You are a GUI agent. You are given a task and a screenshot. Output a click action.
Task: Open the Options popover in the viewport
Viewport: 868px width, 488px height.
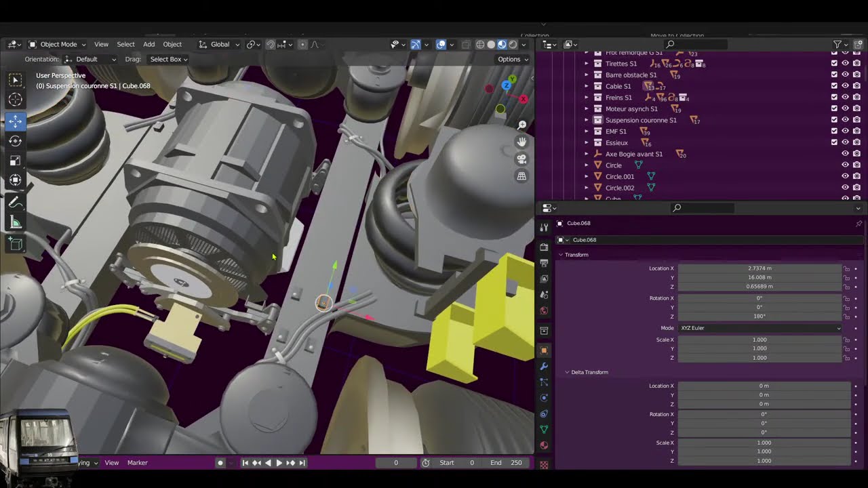[x=513, y=59]
